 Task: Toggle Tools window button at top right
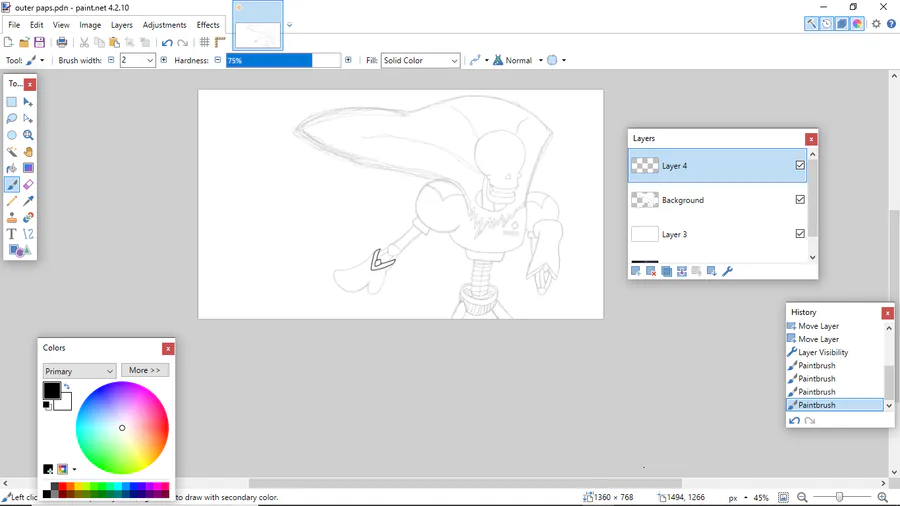point(811,24)
